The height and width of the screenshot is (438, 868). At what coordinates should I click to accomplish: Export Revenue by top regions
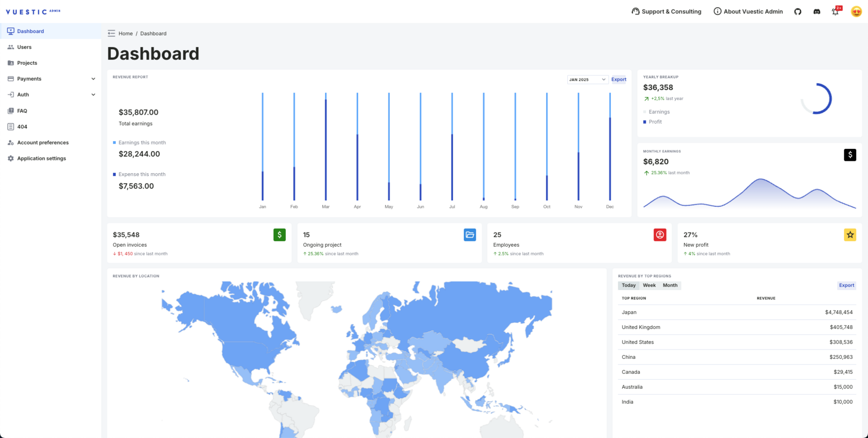[846, 285]
